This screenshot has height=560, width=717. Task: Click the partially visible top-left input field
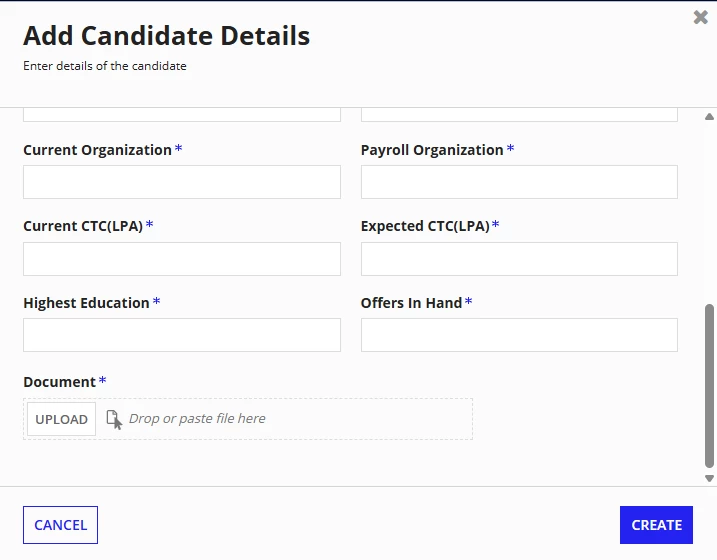coord(182,115)
